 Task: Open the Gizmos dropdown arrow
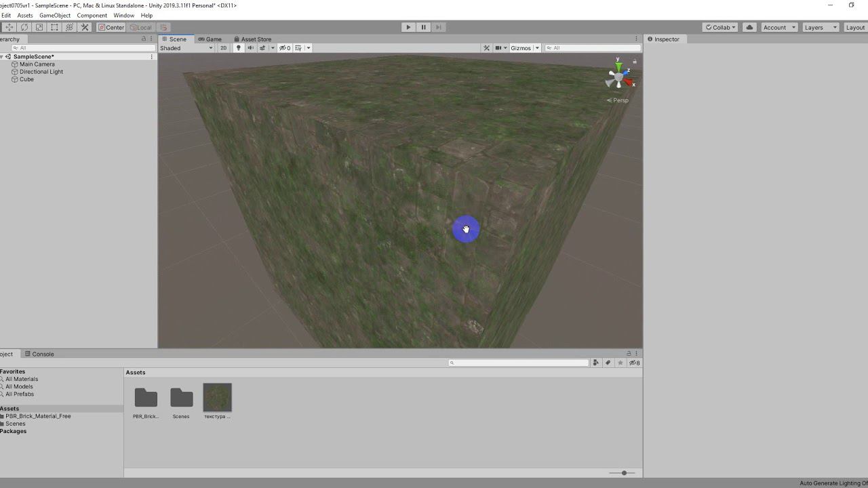[537, 48]
